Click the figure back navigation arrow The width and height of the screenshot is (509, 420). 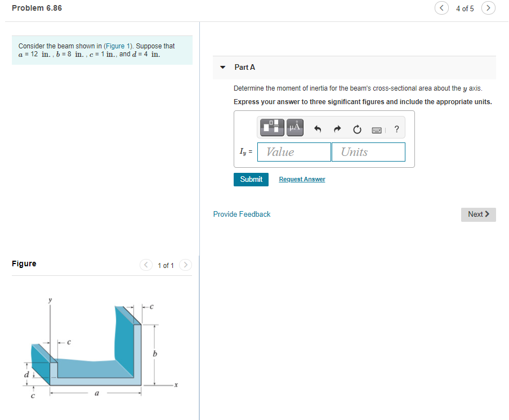[146, 265]
